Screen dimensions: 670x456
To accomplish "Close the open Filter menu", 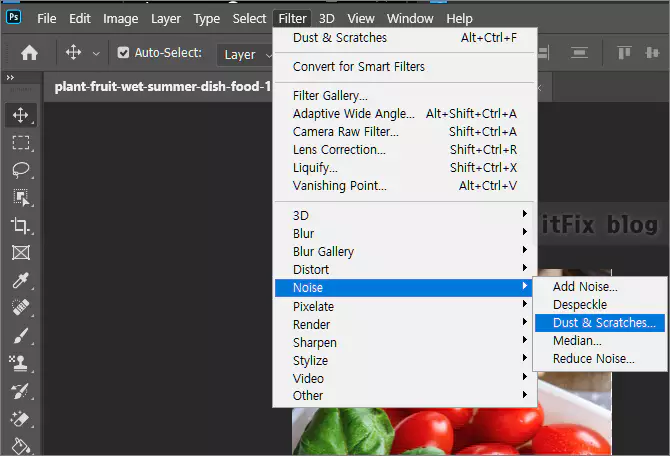I will pos(292,19).
